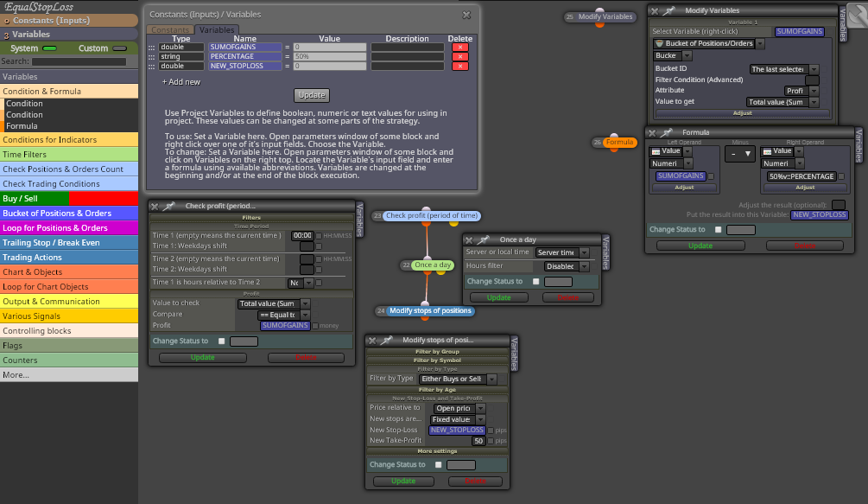Select the Formula block node
Image resolution: width=868 pixels, height=504 pixels.
(x=619, y=143)
